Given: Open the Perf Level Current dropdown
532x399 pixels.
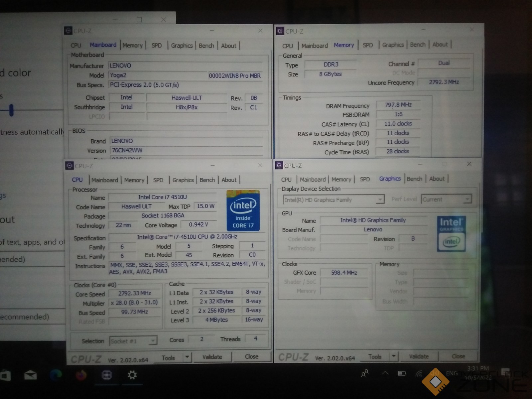Looking at the screenshot, I should click(x=446, y=199).
